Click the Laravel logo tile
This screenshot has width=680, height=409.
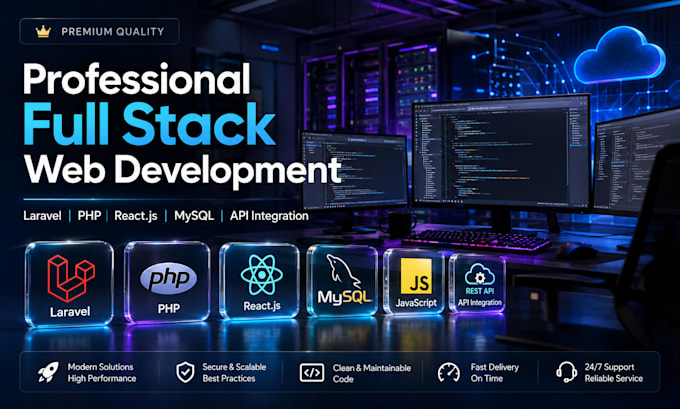pos(69,284)
